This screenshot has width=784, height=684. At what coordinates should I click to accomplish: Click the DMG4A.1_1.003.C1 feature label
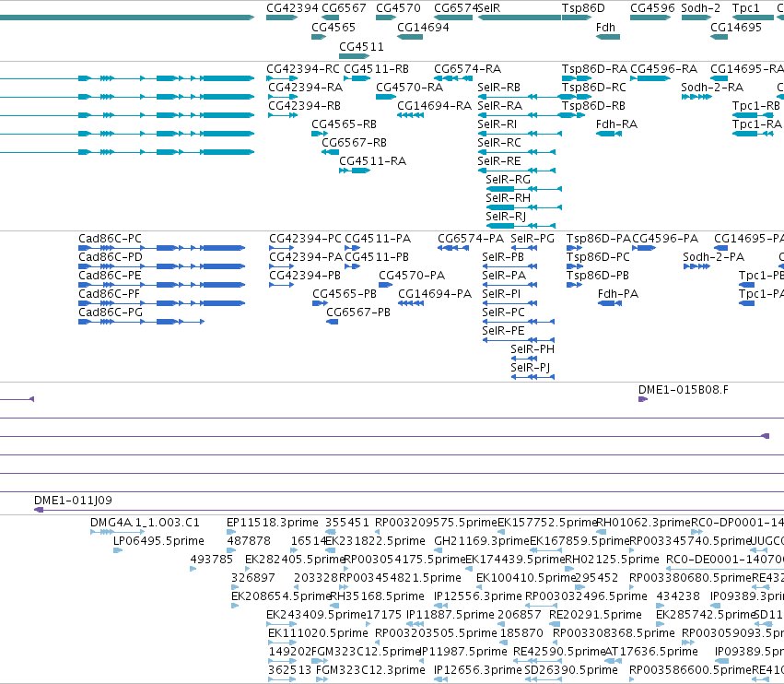[145, 523]
